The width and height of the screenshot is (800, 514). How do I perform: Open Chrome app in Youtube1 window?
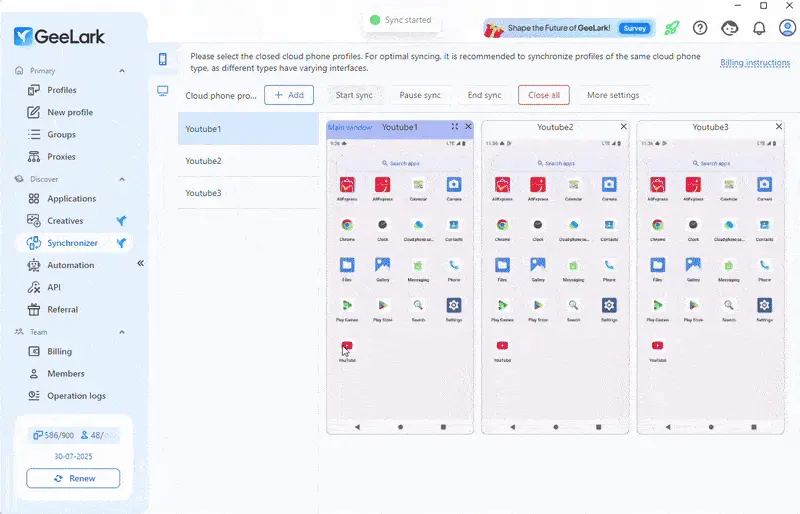[x=347, y=229]
